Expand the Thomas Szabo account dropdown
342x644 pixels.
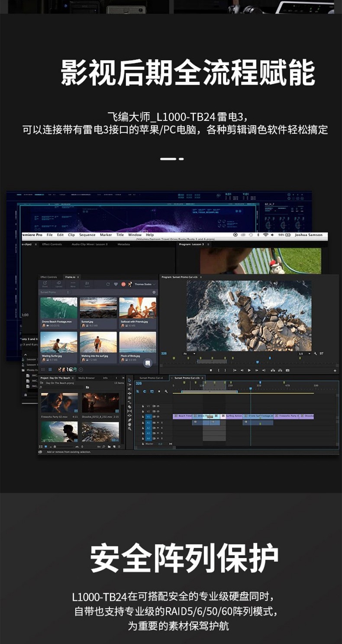tap(154, 284)
